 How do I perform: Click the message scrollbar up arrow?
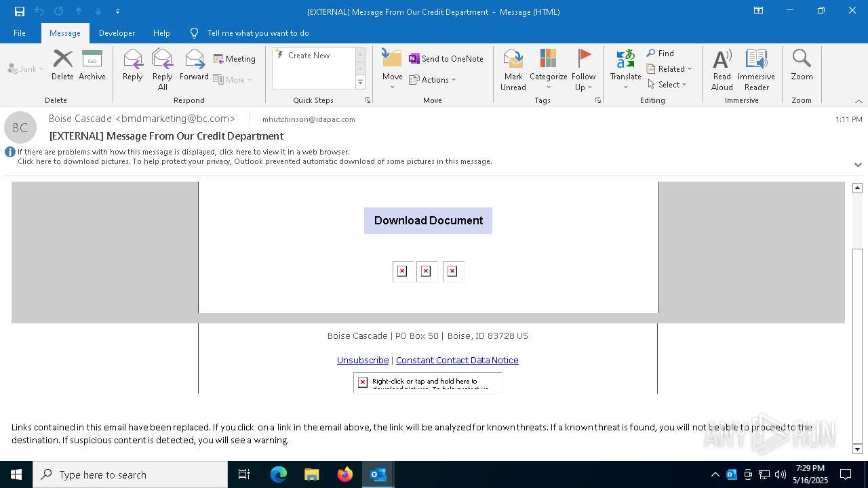tap(857, 188)
